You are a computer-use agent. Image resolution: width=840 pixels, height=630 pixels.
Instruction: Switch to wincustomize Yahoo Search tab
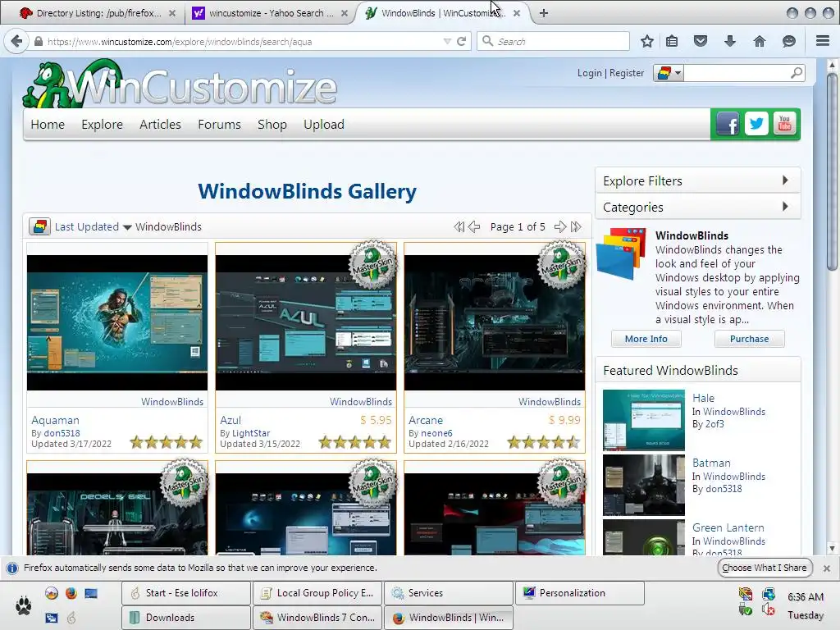269,13
